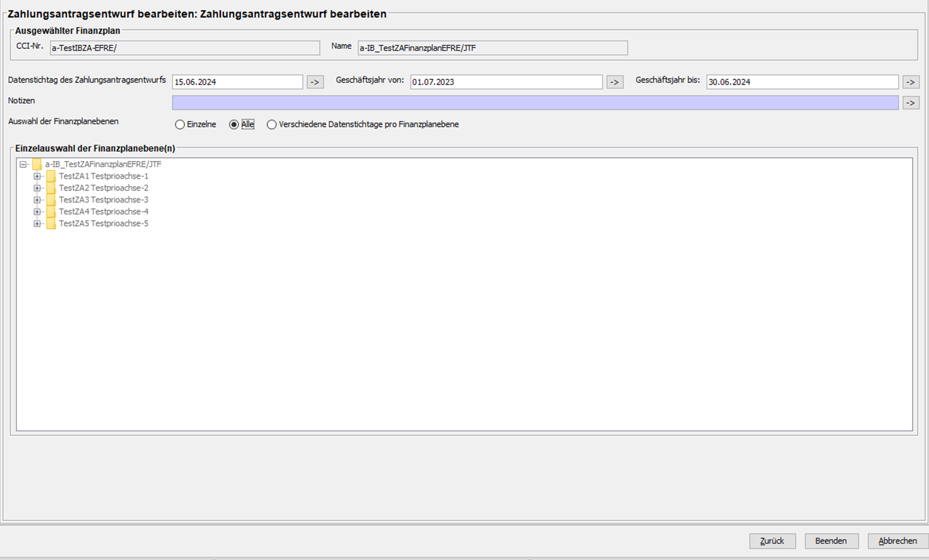Select tree row a-IB_TestZAFinanzplanEFRE/JTF
Screen dimensions: 929x560
tap(103, 164)
